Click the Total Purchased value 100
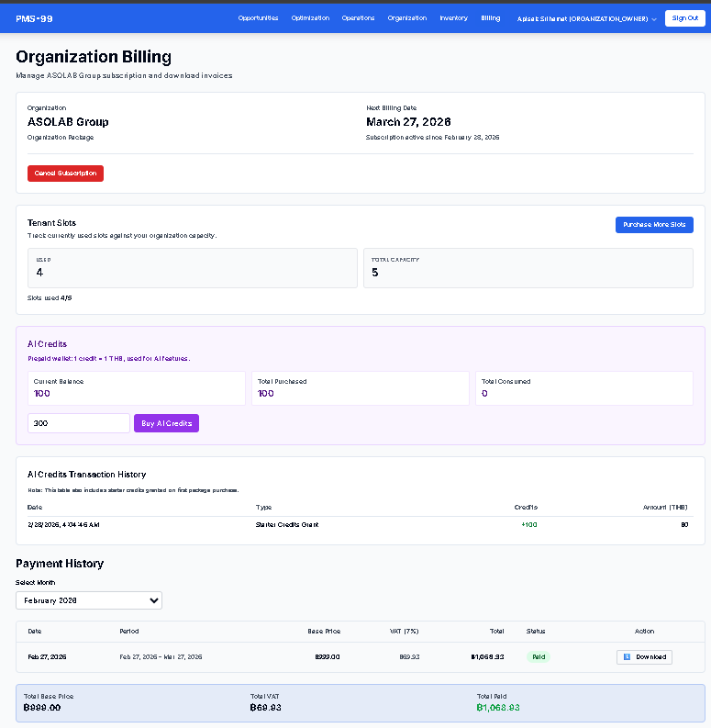Viewport: 711px width, 728px height. [265, 394]
